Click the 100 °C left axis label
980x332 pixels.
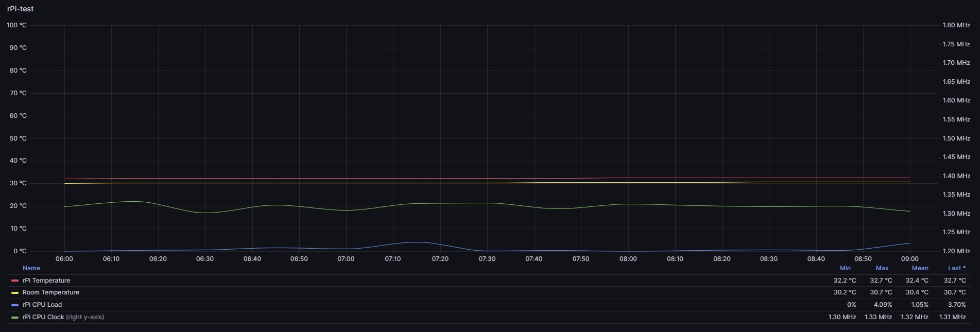point(16,25)
